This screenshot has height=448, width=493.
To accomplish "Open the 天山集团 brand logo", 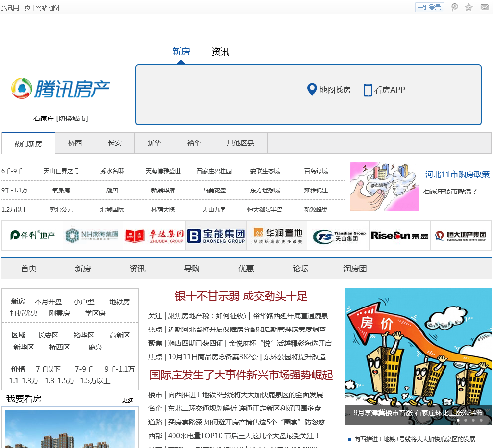I will 339,236.
